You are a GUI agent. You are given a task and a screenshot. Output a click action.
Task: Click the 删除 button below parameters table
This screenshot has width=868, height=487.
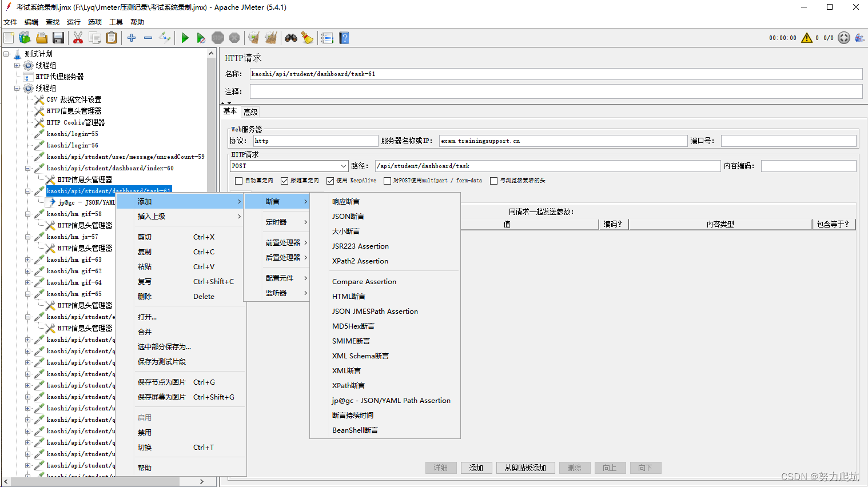[x=575, y=468]
